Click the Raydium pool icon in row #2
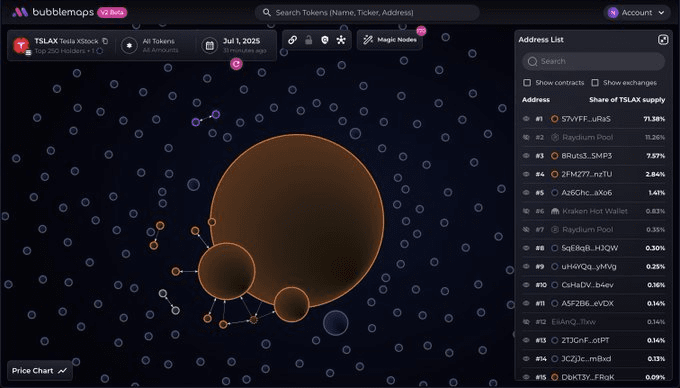This screenshot has height=388, width=680. click(555, 137)
